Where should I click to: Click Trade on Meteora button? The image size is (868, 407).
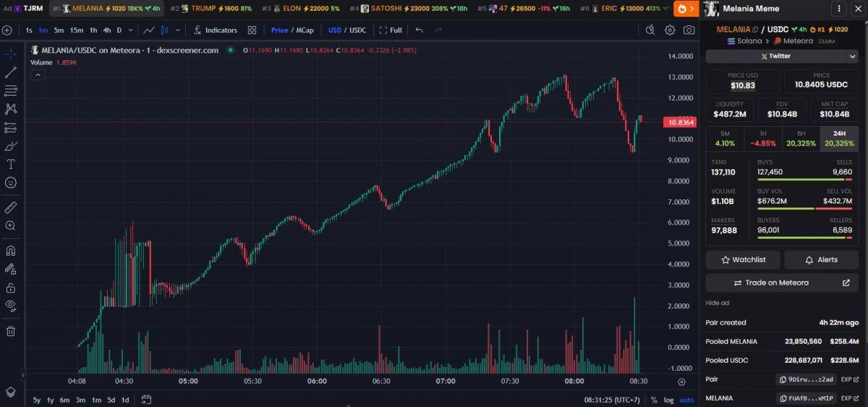[x=770, y=282]
